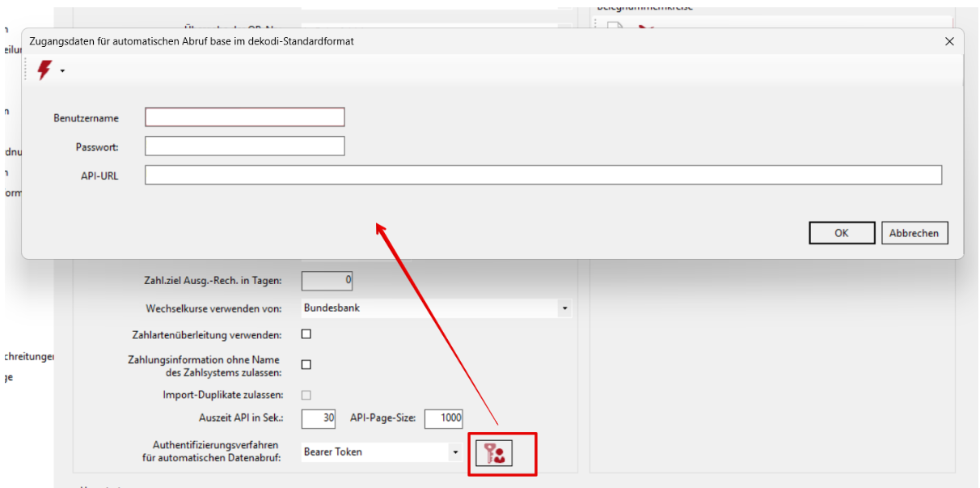This screenshot has width=980, height=488.
Task: Tick Zahlungsinformation ohne Name des Zahlsystems zulassen
Action: [x=306, y=365]
